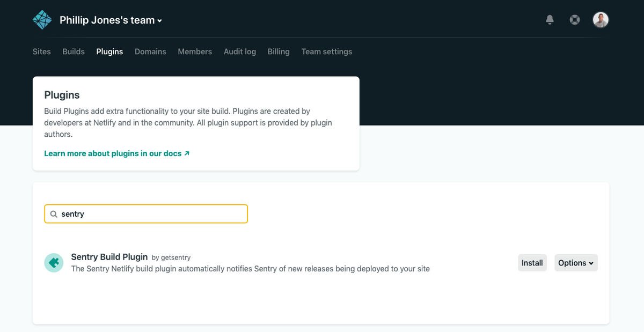Open the Team settings tab
The width and height of the screenshot is (644, 332).
pyautogui.click(x=326, y=51)
